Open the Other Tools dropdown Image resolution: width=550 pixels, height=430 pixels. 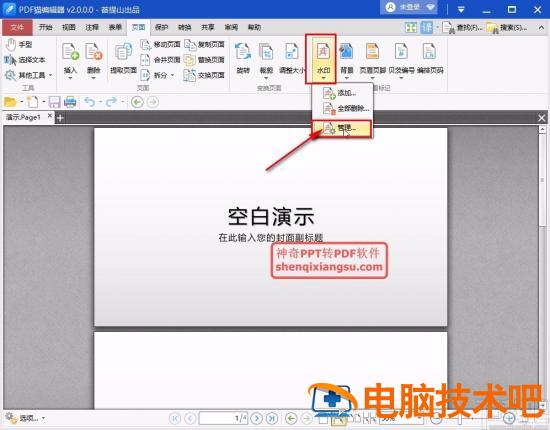coord(28,75)
